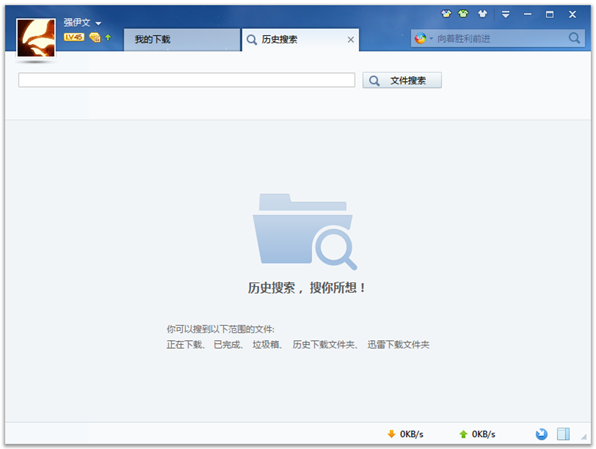
Task: Click the history file search input box
Action: pyautogui.click(x=187, y=80)
